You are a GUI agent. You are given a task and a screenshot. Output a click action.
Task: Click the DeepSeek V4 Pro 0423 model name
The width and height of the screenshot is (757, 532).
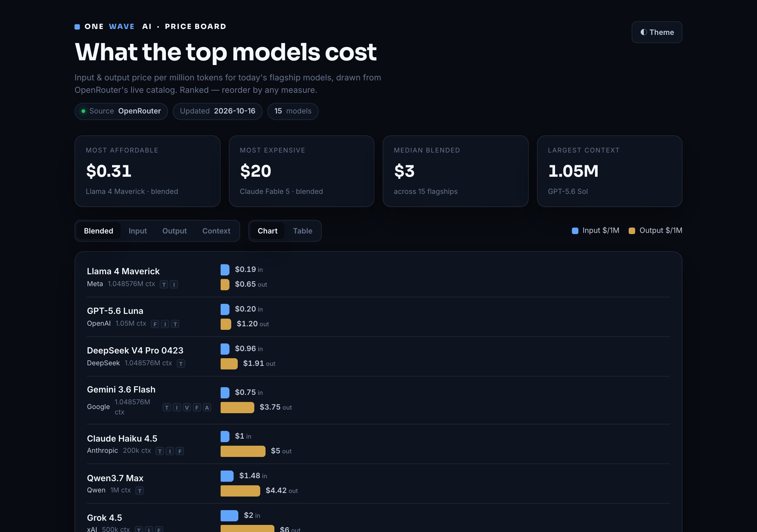click(x=135, y=351)
